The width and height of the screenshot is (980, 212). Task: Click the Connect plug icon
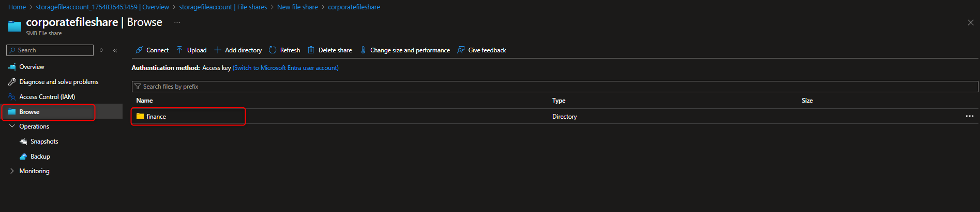click(139, 50)
